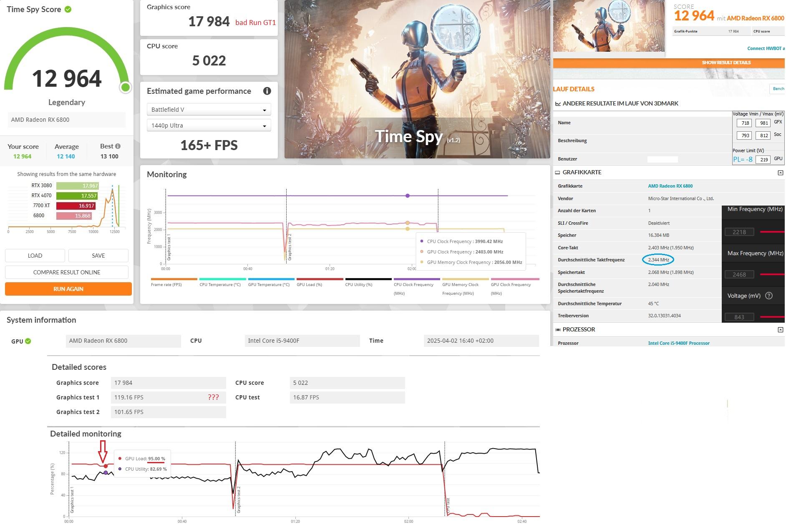786x532 pixels.
Task: Adjust the Max Frequency slider
Action: tap(772, 274)
